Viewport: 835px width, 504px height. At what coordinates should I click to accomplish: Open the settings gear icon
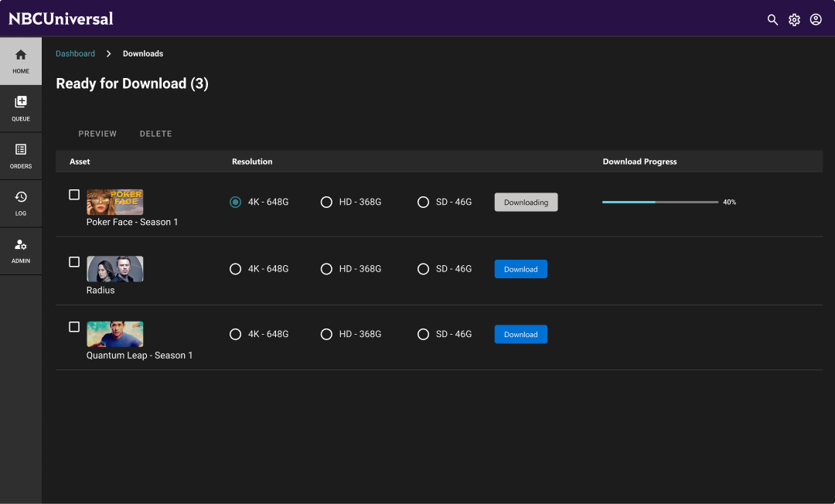click(x=794, y=19)
